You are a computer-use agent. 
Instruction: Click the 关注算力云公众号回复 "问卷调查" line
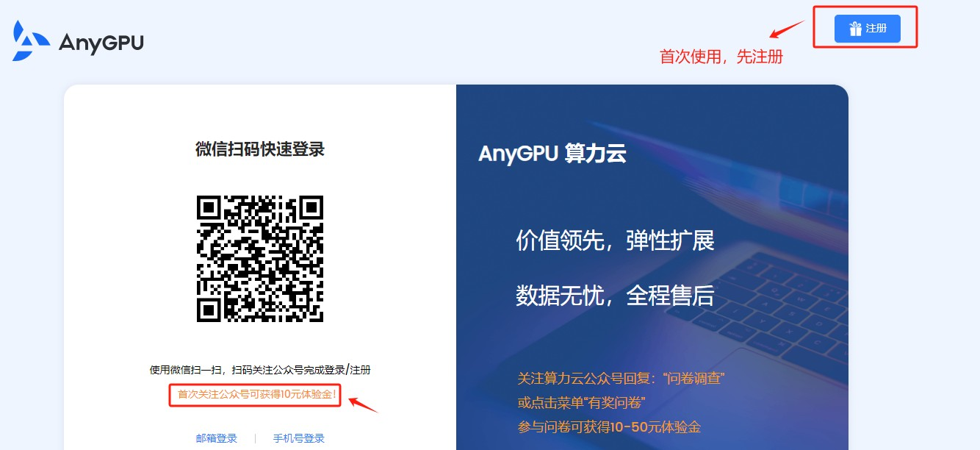point(621,379)
